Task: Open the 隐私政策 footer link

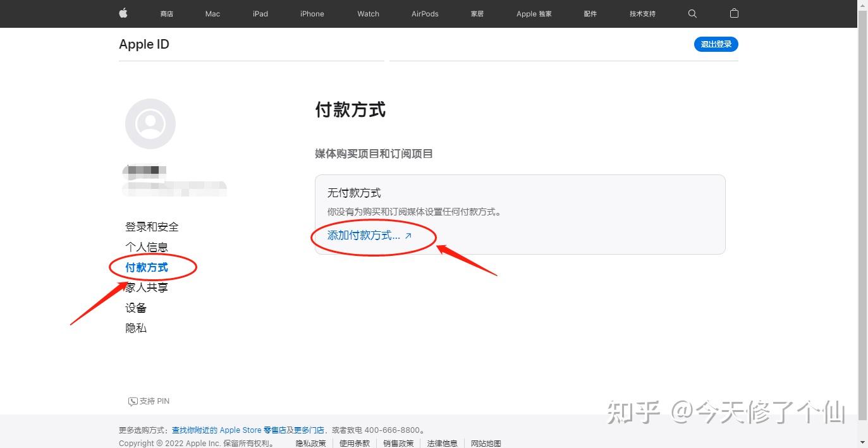Action: tap(311, 444)
